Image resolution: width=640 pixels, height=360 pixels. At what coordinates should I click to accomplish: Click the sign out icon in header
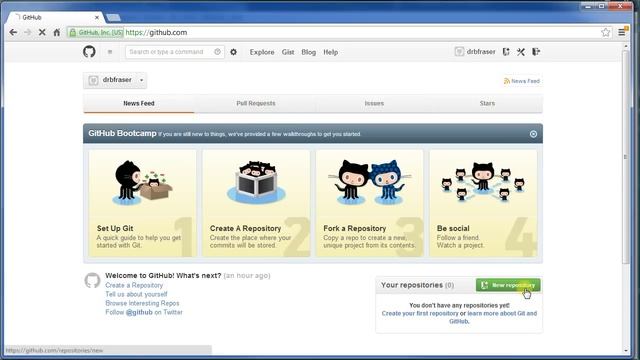536,52
